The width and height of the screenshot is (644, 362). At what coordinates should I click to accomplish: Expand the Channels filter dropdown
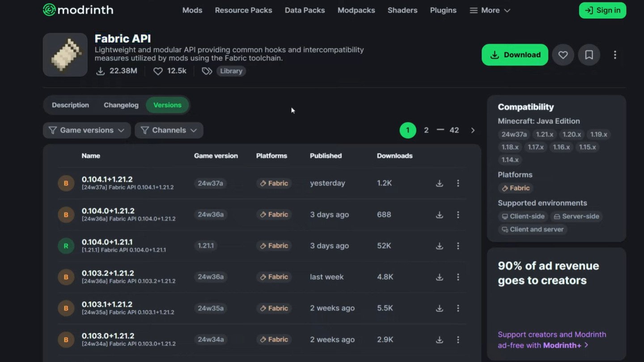169,130
